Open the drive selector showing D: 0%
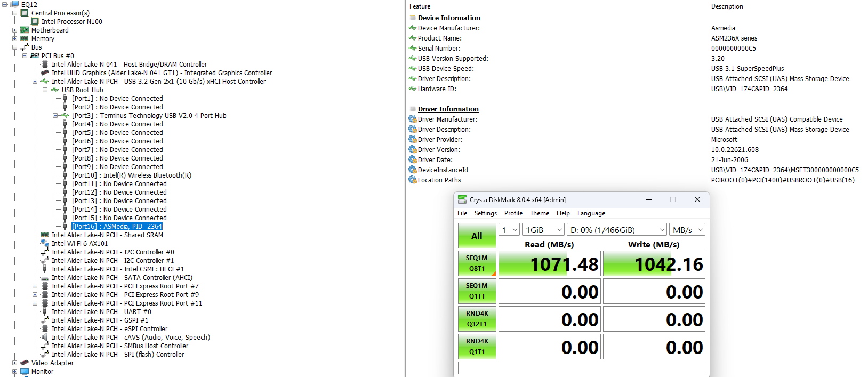 point(617,230)
